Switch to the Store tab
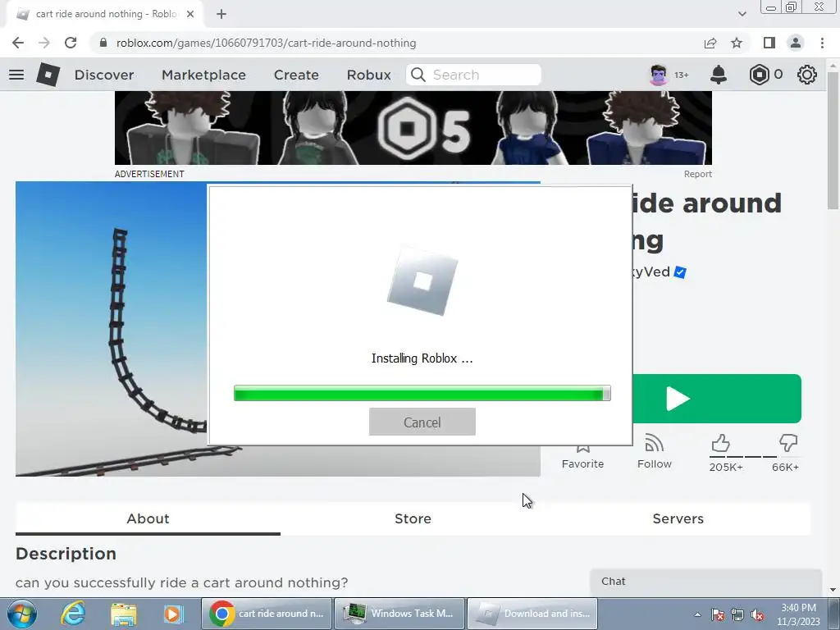Image resolution: width=840 pixels, height=630 pixels. coord(413,518)
